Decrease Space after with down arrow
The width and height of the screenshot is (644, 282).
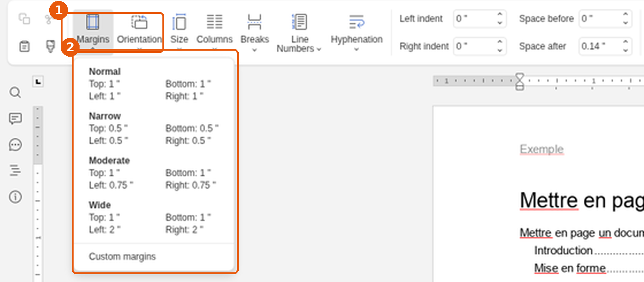(x=626, y=51)
